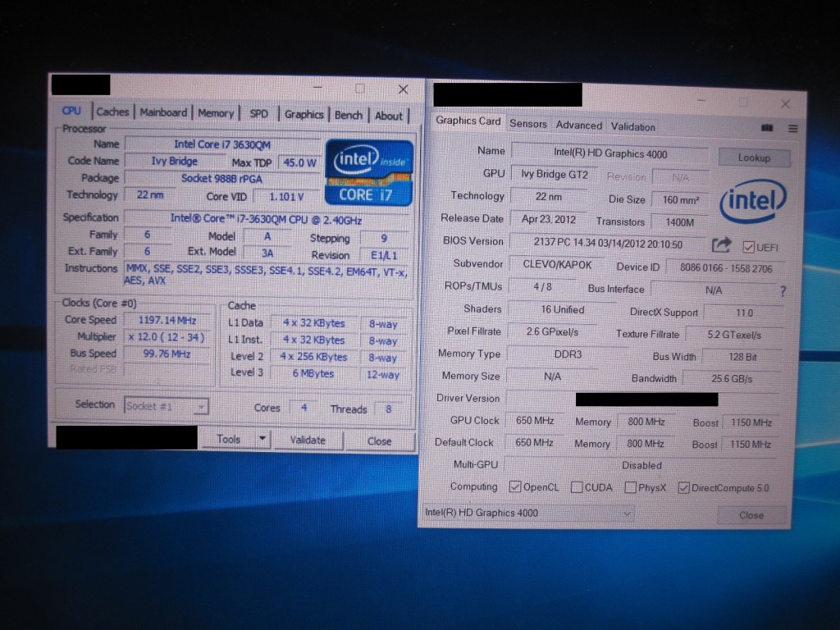
Task: Switch to the Caches tab
Action: coord(112,112)
